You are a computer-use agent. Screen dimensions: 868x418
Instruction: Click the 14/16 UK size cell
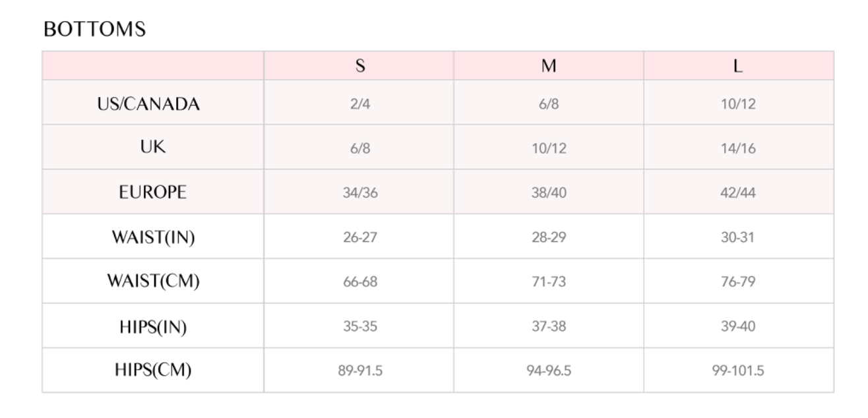tap(738, 148)
